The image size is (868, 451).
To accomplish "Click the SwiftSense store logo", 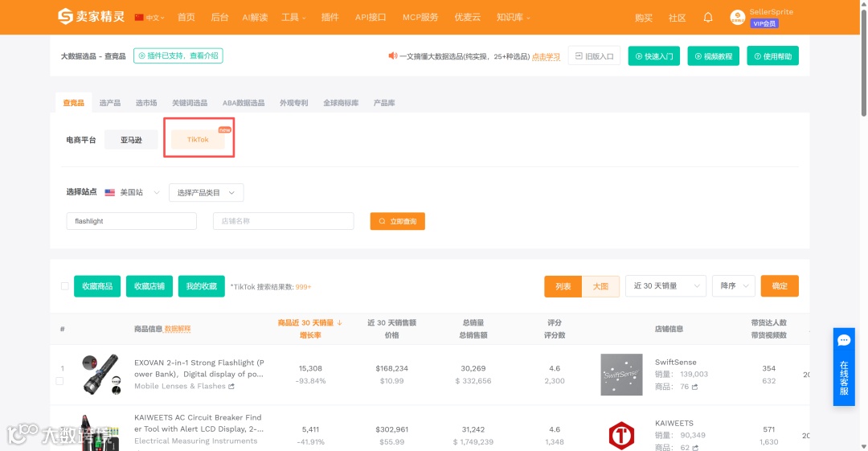I will [x=621, y=375].
